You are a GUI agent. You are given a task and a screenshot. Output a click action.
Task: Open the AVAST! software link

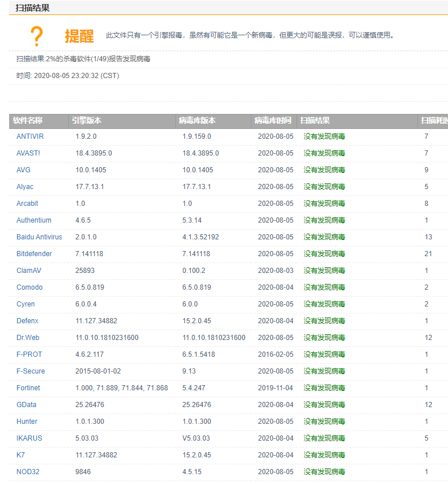coord(28,153)
